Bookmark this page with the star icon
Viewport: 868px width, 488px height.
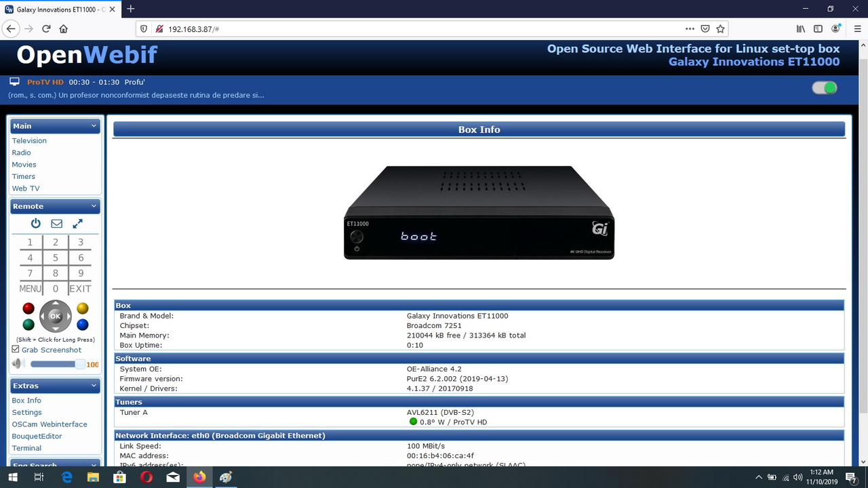pyautogui.click(x=720, y=29)
